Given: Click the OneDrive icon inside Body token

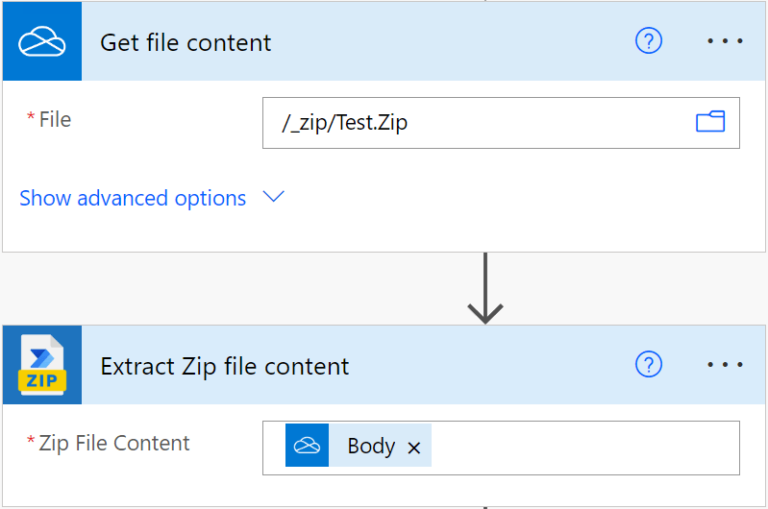Looking at the screenshot, I should pyautogui.click(x=307, y=446).
